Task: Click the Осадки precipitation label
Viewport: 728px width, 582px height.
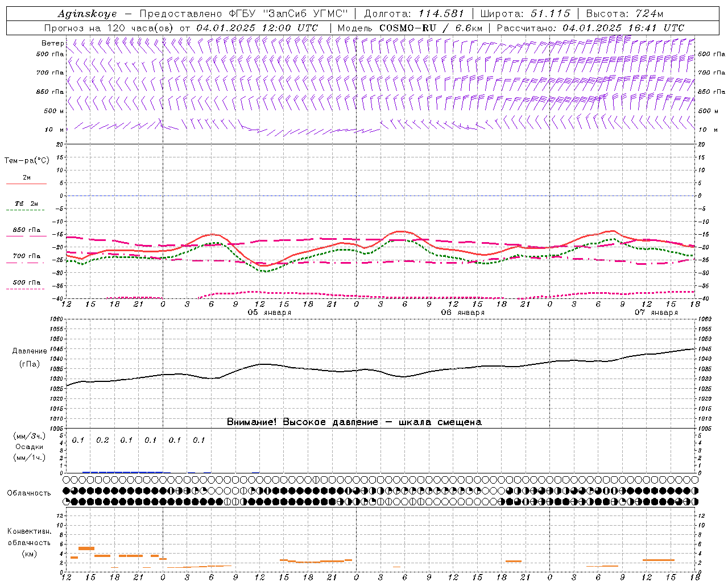Action: point(29,447)
